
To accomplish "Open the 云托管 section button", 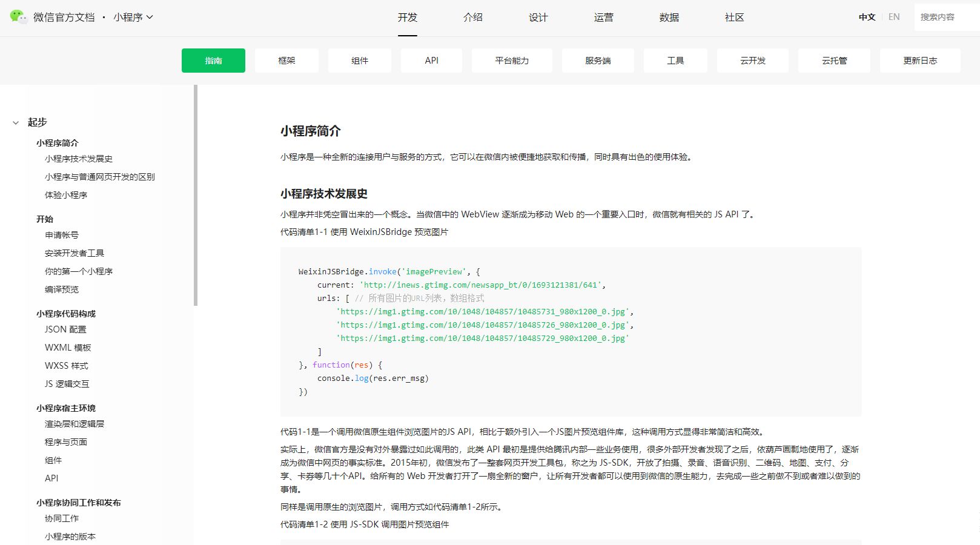I will (835, 61).
